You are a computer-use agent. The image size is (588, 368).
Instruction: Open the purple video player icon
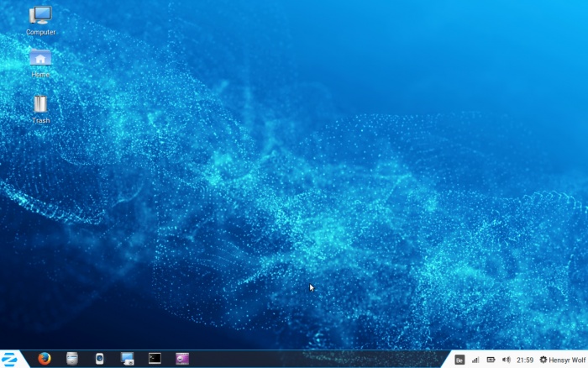[182, 359]
